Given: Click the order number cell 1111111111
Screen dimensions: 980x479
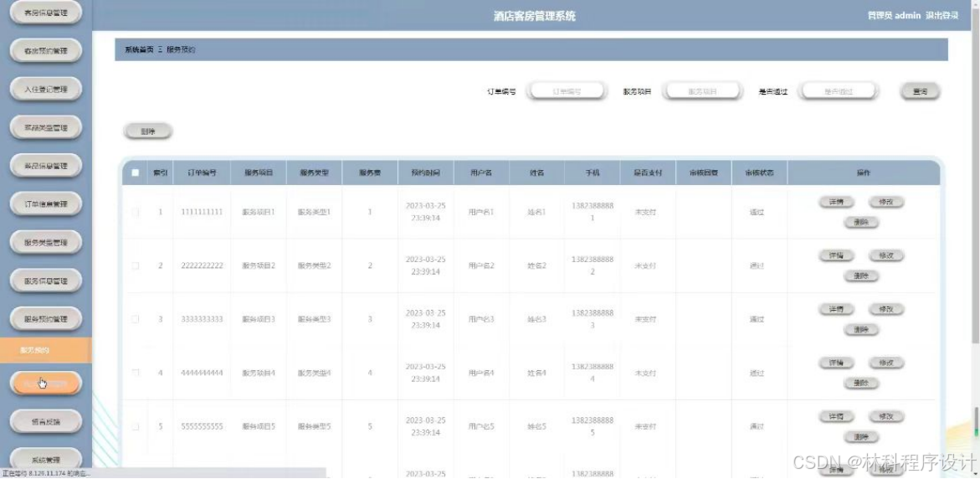Looking at the screenshot, I should pyautogui.click(x=202, y=213).
